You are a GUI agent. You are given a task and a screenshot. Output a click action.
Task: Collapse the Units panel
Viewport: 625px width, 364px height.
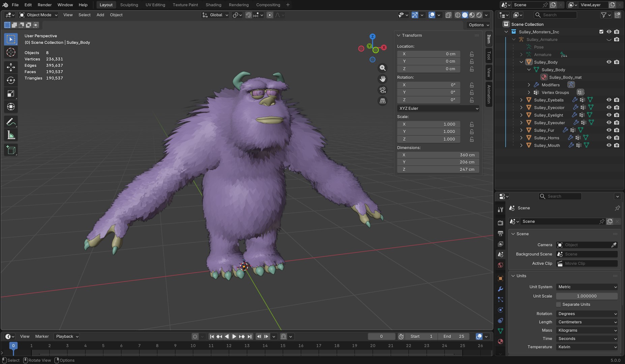513,276
